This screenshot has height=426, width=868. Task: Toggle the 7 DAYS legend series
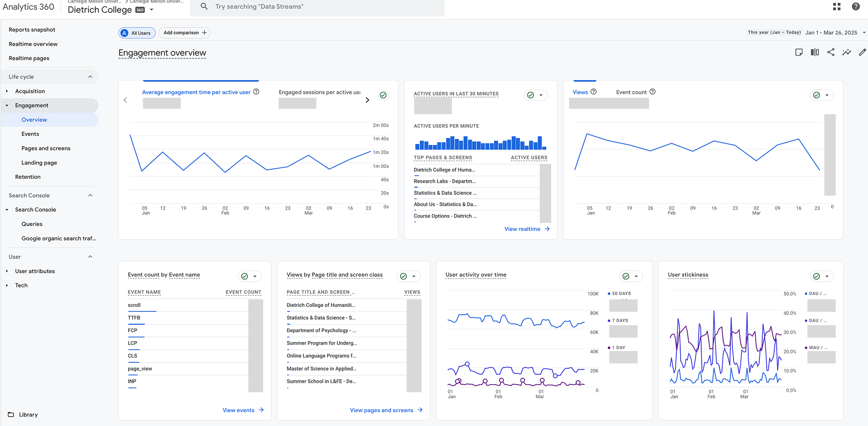tap(618, 321)
